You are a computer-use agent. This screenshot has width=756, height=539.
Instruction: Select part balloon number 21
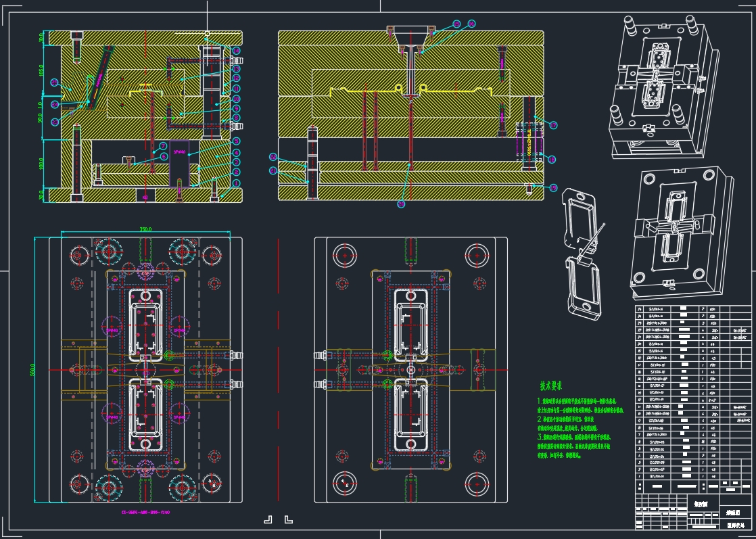point(273,170)
